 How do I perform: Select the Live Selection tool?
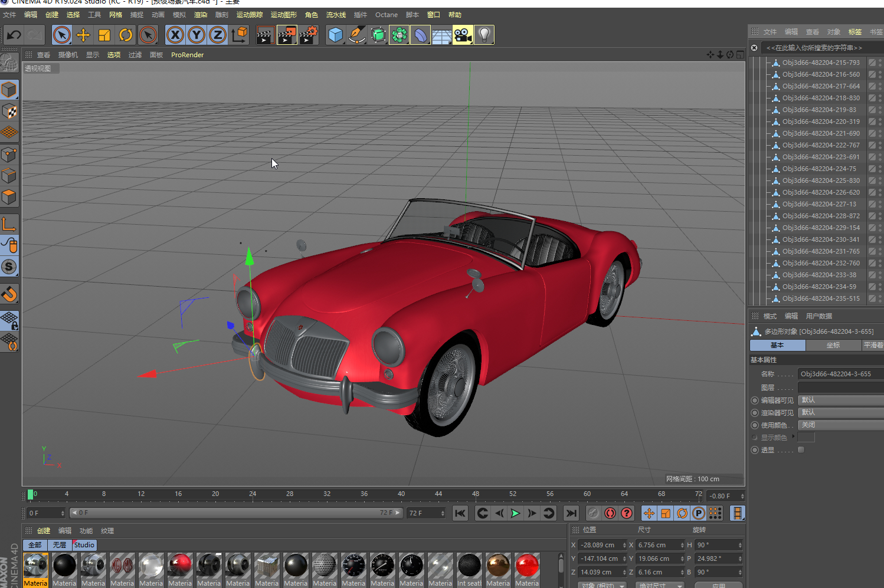coord(61,35)
